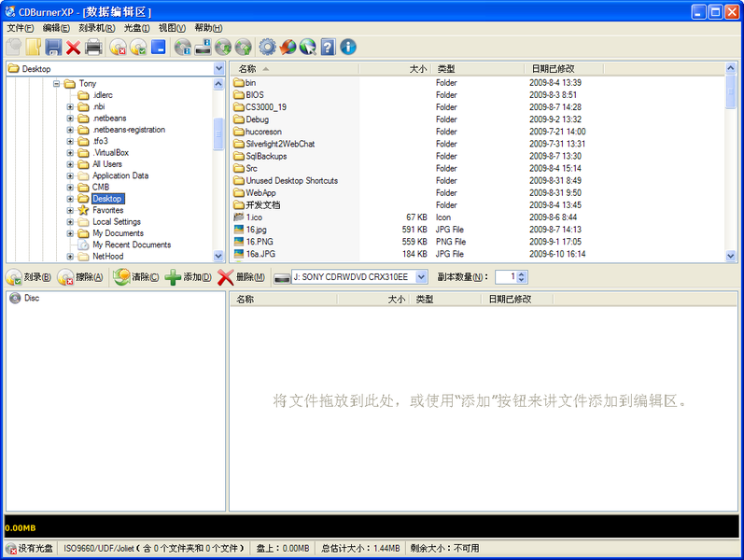Select My Recent Documents in the tree

point(132,245)
